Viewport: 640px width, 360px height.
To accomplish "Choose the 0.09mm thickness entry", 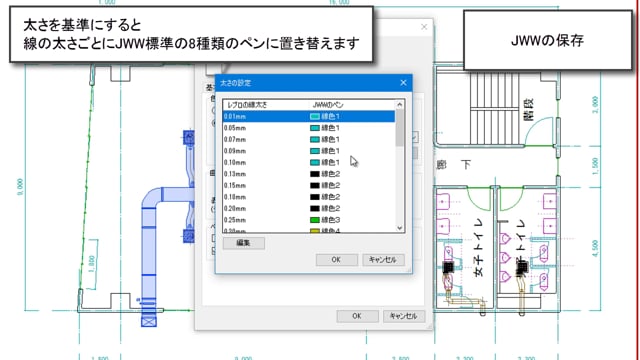I will tap(309, 151).
